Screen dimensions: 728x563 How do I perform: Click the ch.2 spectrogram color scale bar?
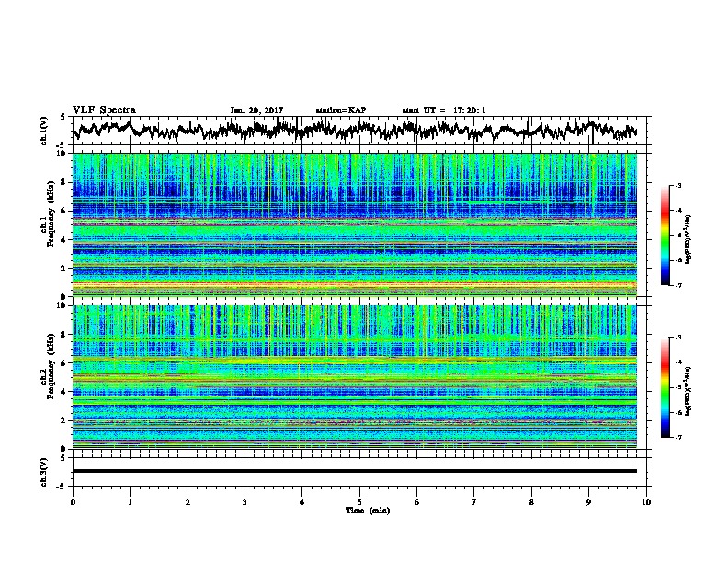(x=665, y=387)
